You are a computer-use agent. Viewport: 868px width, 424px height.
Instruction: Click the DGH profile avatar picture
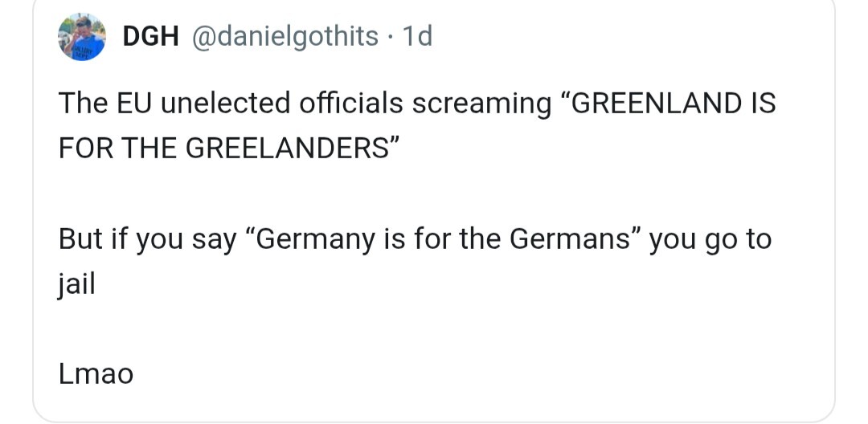tap(82, 37)
